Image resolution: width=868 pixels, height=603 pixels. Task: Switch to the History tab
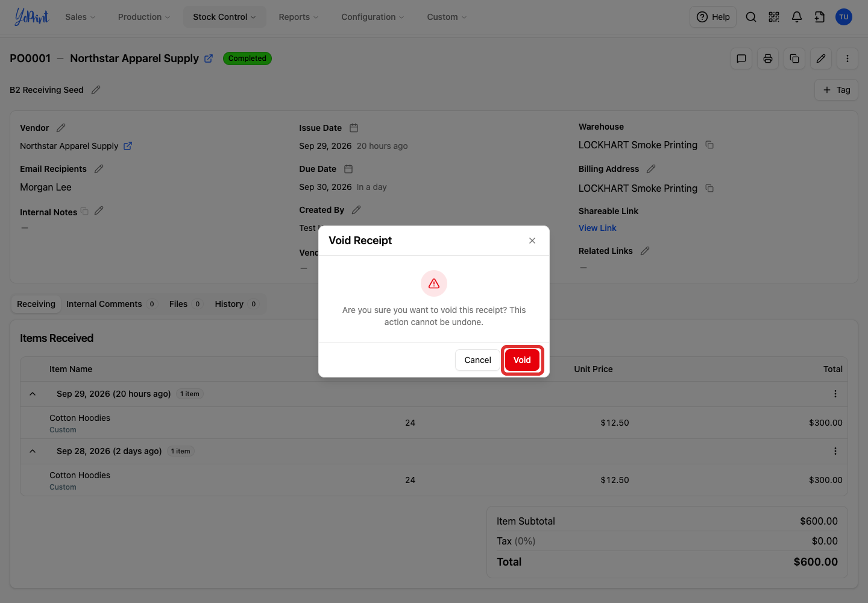tap(236, 304)
